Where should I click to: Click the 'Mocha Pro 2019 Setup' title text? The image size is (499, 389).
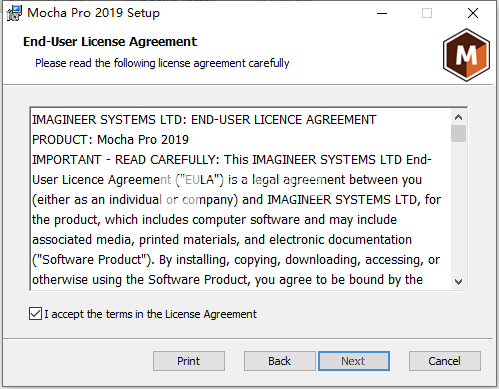click(93, 13)
